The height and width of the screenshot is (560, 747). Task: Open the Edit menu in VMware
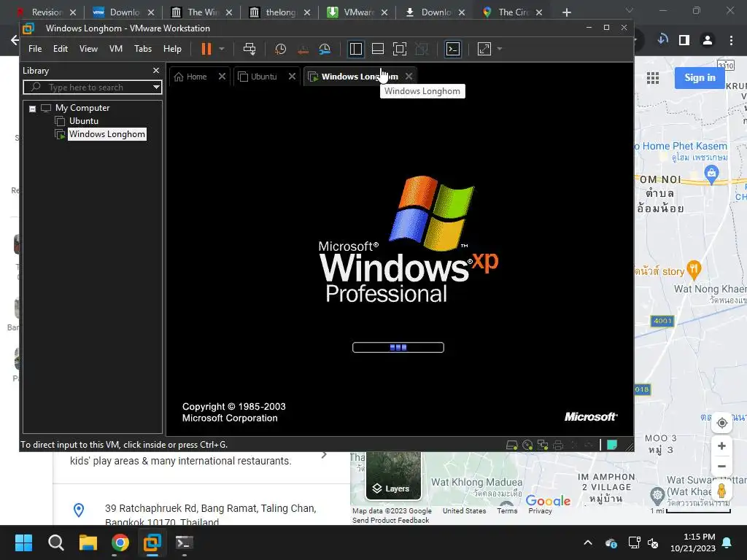[x=60, y=49]
